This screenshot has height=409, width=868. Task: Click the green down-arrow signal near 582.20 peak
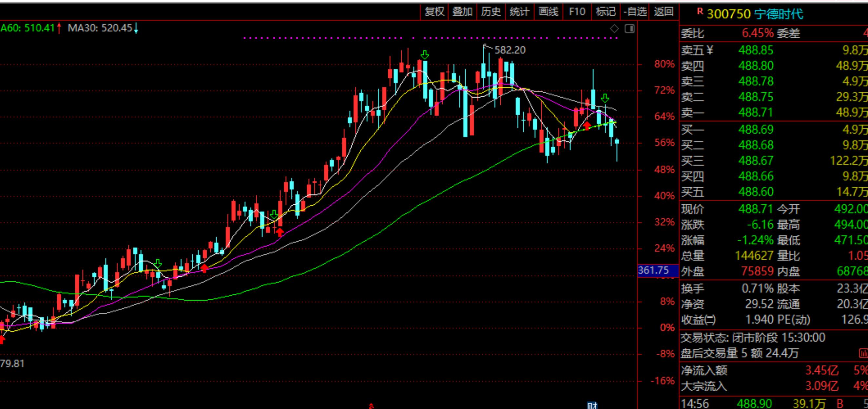[x=425, y=55]
